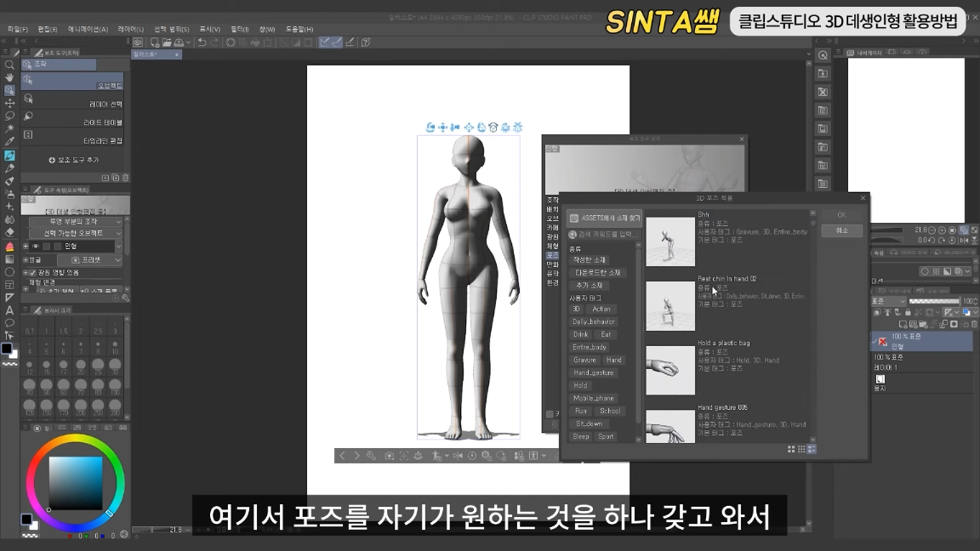Image resolution: width=980 pixels, height=551 pixels.
Task: Click the delete layer trash icon
Action: pyautogui.click(x=974, y=324)
